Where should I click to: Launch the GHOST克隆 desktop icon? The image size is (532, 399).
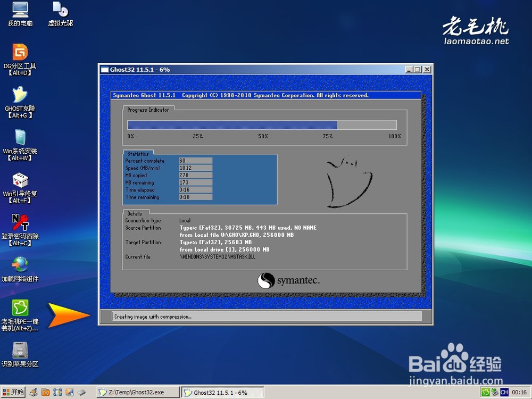tap(20, 103)
